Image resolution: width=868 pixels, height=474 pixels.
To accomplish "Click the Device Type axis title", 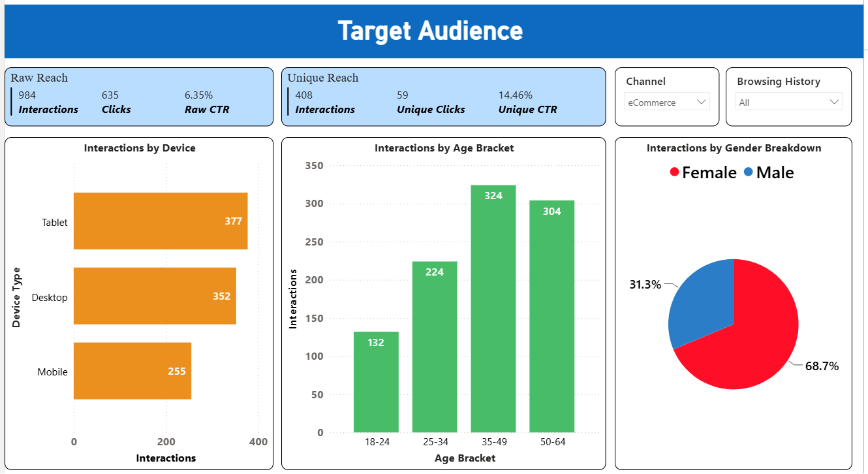I will click(16, 297).
